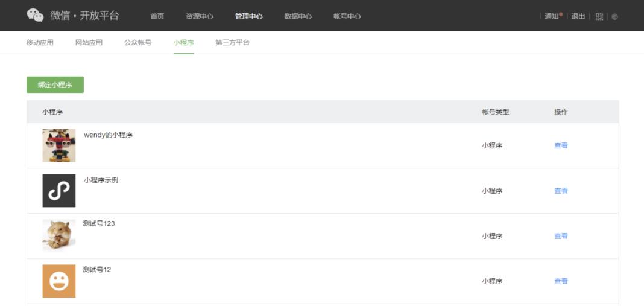The height and width of the screenshot is (306, 644).
Task: Open 测试号123 hamster thumbnail
Action: click(x=59, y=235)
